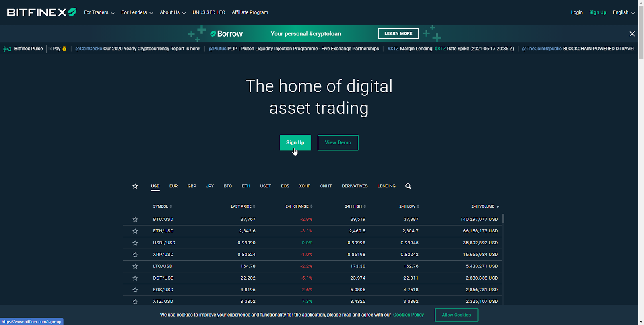Viewport: 644px width, 325px height.
Task: Open the DOT/USD ticker row
Action: pos(312,278)
